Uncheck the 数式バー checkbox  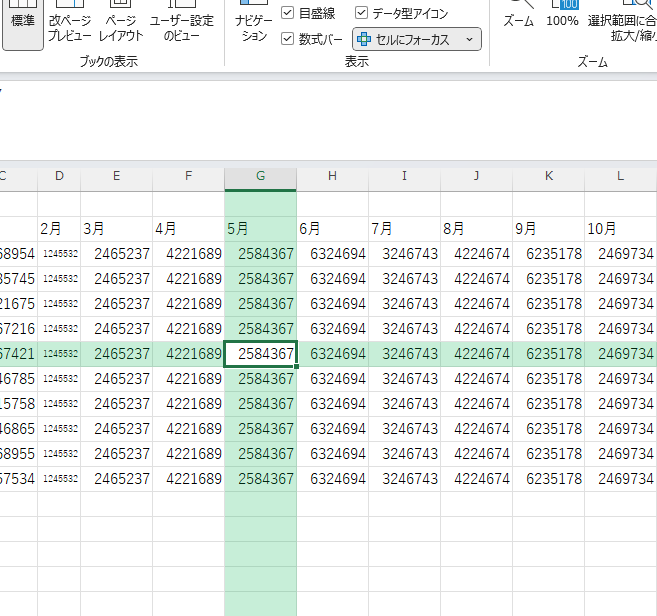(x=288, y=39)
